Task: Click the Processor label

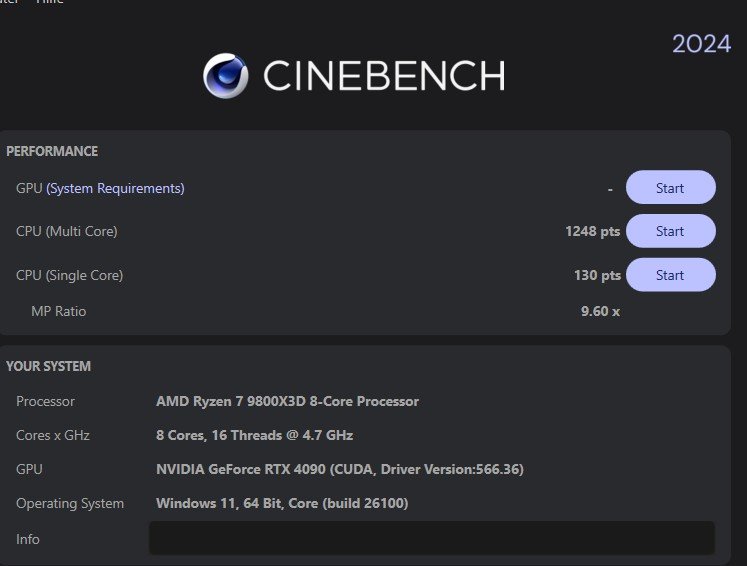Action: tap(45, 402)
